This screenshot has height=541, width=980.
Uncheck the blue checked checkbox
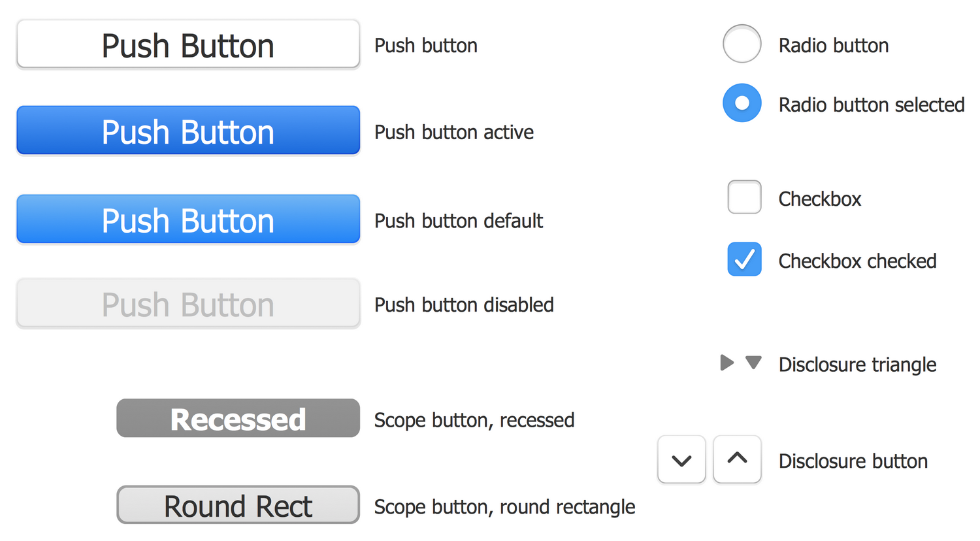click(x=744, y=259)
